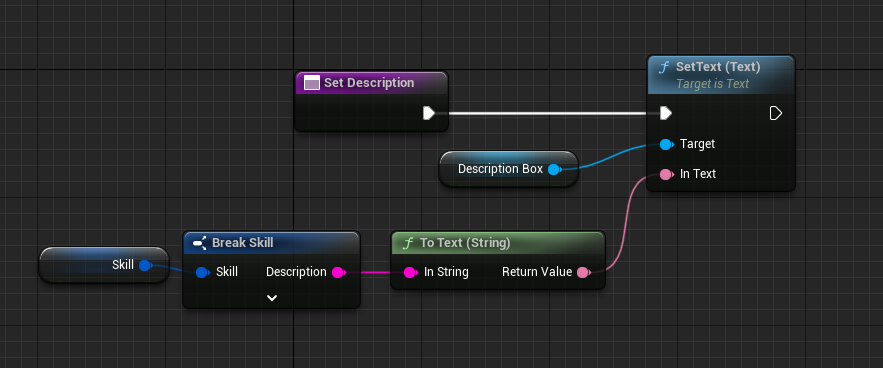Click the Target pin on SetText node

pyautogui.click(x=666, y=144)
